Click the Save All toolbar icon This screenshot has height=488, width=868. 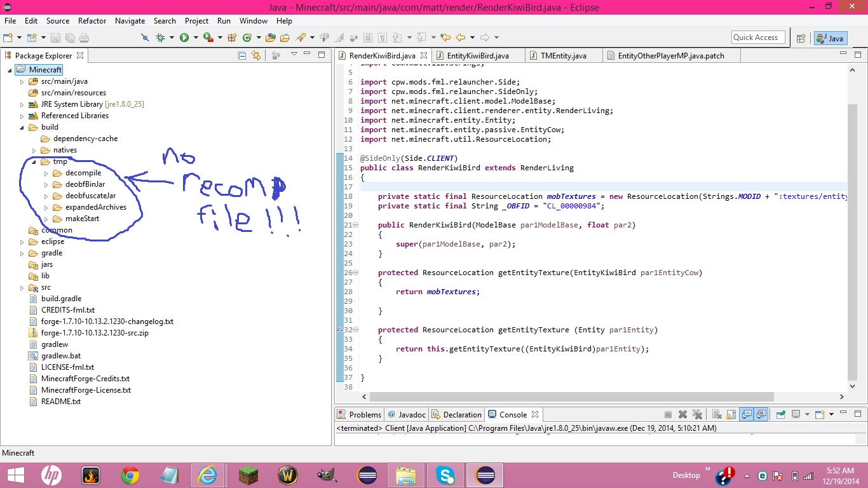click(70, 37)
